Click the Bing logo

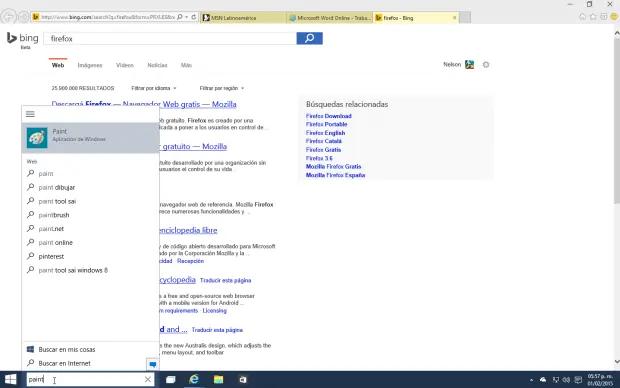(x=23, y=38)
